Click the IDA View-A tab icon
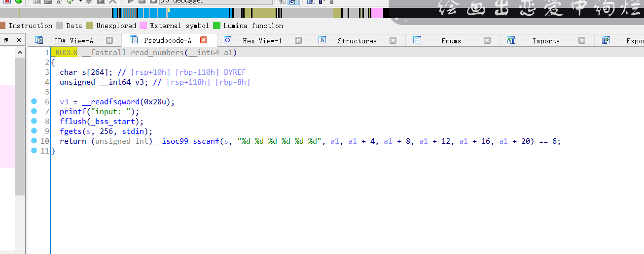Image resolution: width=644 pixels, height=254 pixels. click(39, 40)
